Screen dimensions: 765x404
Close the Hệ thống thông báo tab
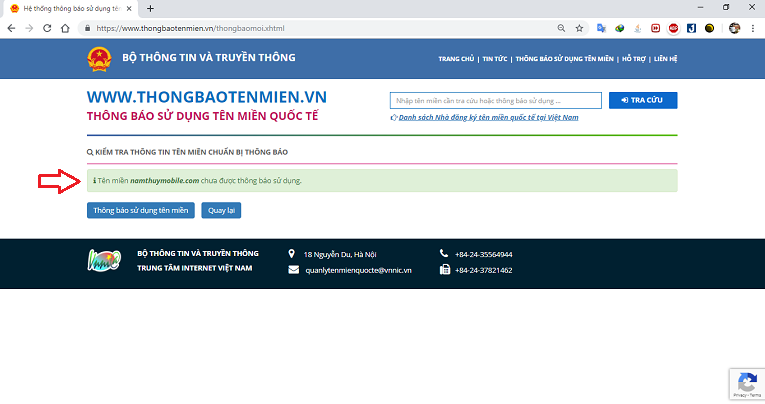point(129,8)
